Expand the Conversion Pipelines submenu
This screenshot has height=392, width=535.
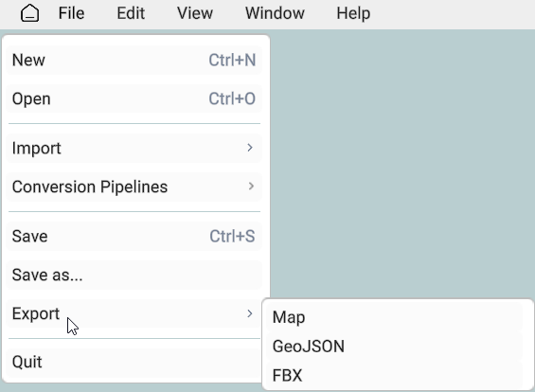134,187
